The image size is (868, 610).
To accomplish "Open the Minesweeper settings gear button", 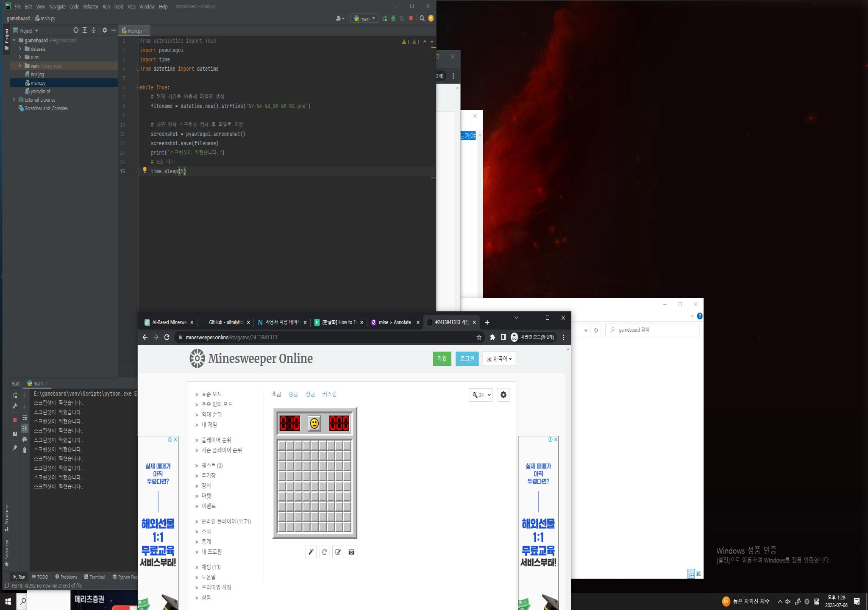I will [x=504, y=395].
